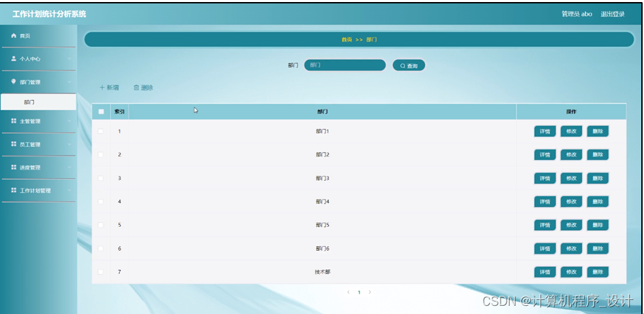Go to next page arrow
This screenshot has height=314, width=644.
370,292
